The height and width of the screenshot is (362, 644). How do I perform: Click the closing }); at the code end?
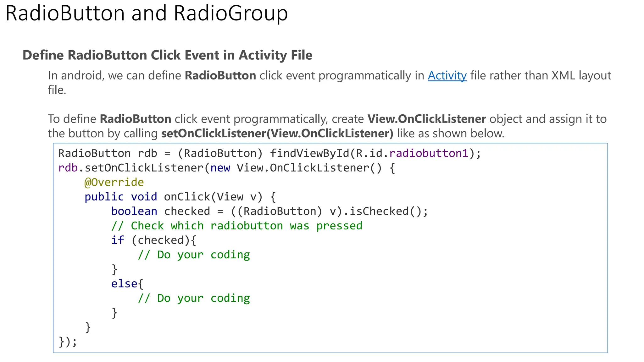(68, 341)
